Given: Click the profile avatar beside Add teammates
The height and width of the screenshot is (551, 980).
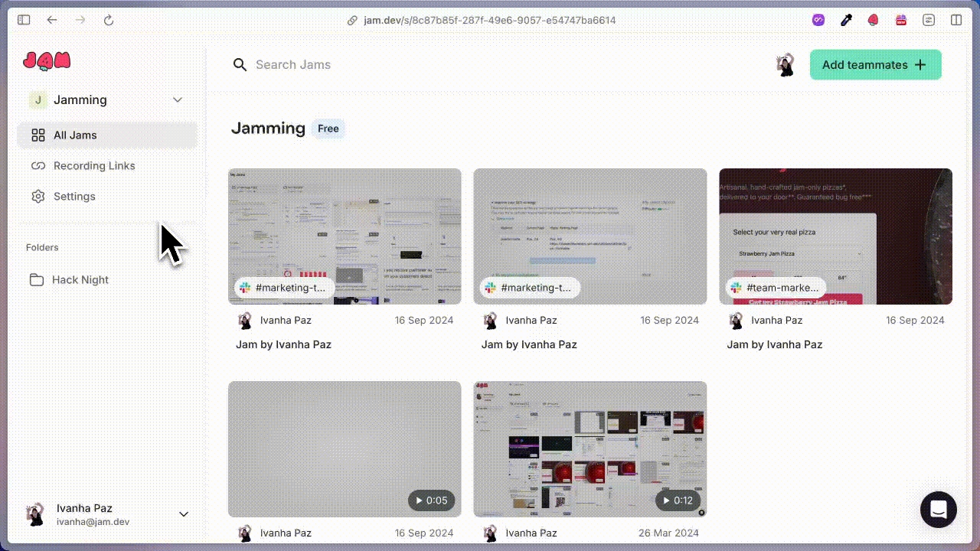Looking at the screenshot, I should (785, 65).
